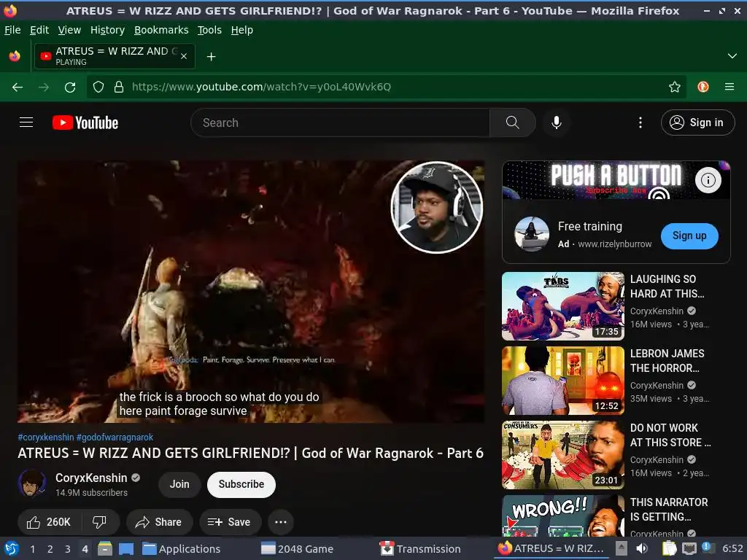The width and height of the screenshot is (747, 560).
Task: Open the Tools menu
Action: pyautogui.click(x=209, y=30)
